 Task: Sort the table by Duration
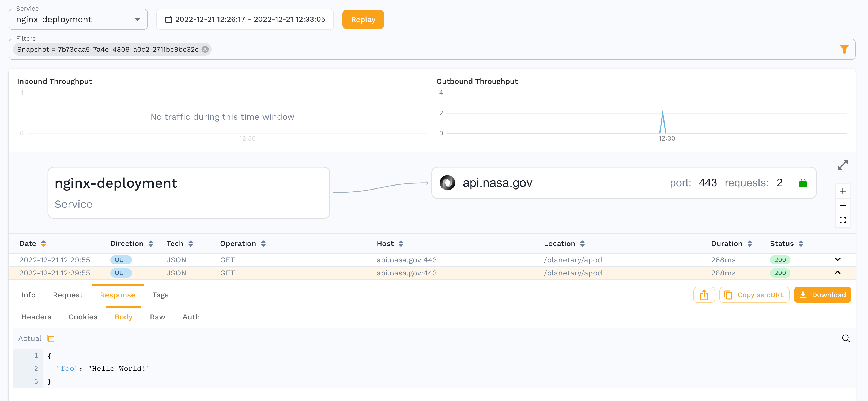750,244
